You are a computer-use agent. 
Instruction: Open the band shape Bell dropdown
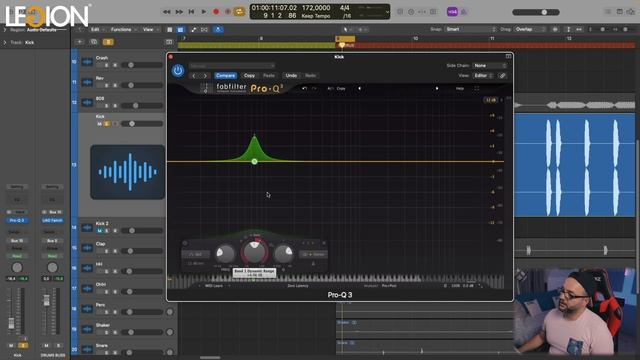(x=196, y=254)
